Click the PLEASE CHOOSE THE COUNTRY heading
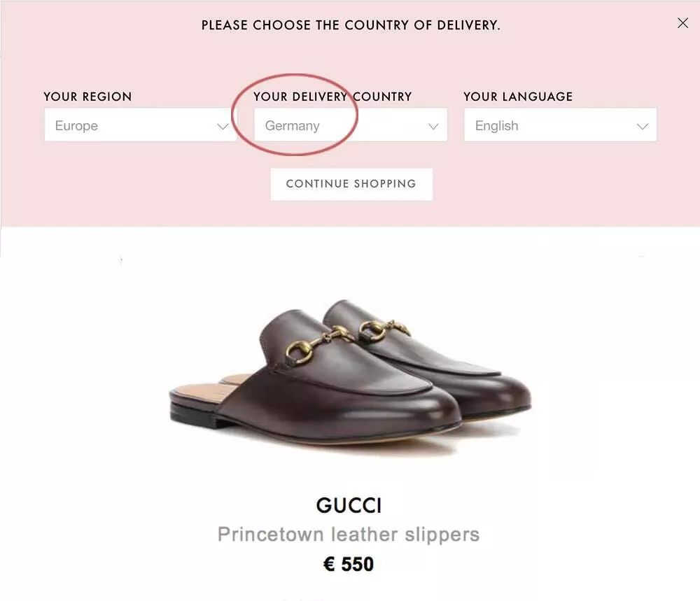Image resolution: width=700 pixels, height=601 pixels. [351, 24]
